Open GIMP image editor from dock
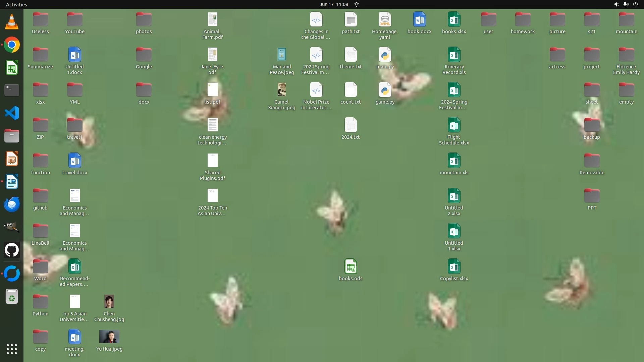 pyautogui.click(x=12, y=227)
